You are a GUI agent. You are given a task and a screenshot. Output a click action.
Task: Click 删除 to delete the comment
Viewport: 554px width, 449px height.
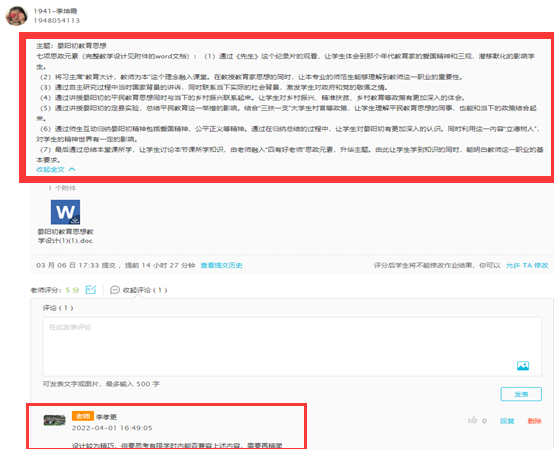534,421
